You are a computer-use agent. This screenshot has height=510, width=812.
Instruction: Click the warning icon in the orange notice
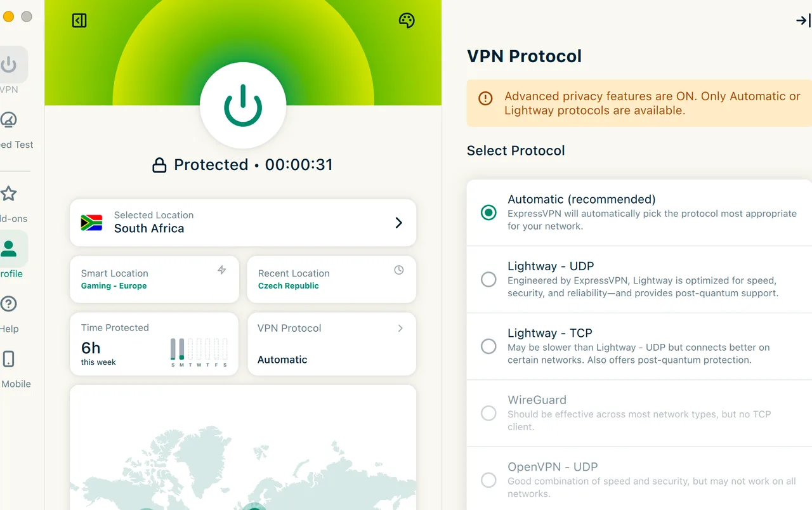click(485, 98)
